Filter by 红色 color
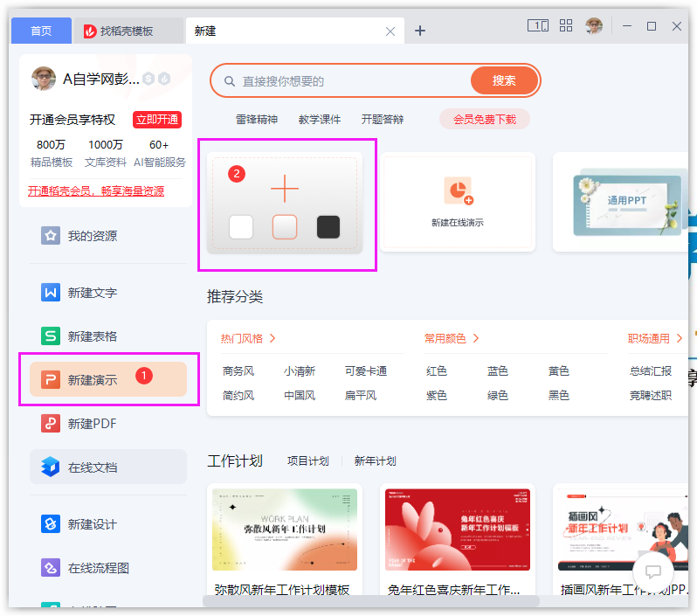 pos(437,371)
